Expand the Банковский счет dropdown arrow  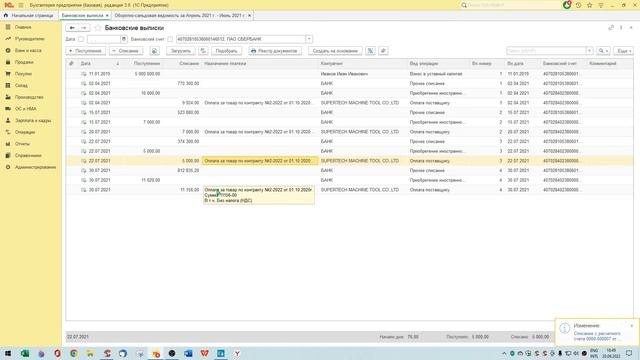(309, 39)
